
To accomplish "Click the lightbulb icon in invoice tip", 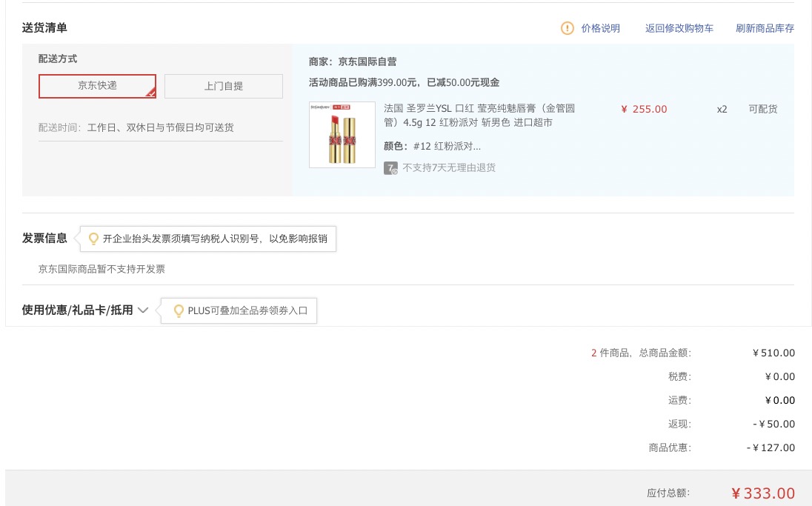I will (x=93, y=239).
